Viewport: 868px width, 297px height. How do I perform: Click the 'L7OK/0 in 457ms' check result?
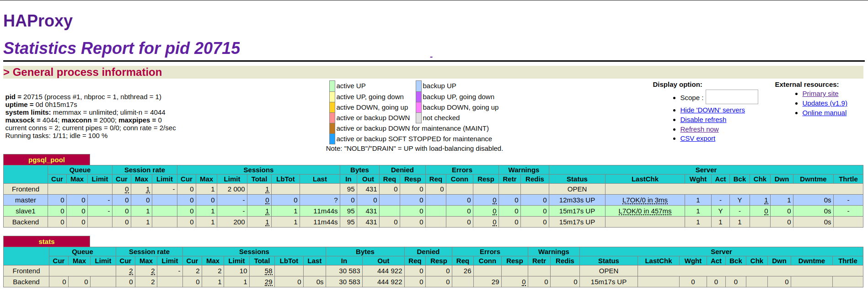645,211
